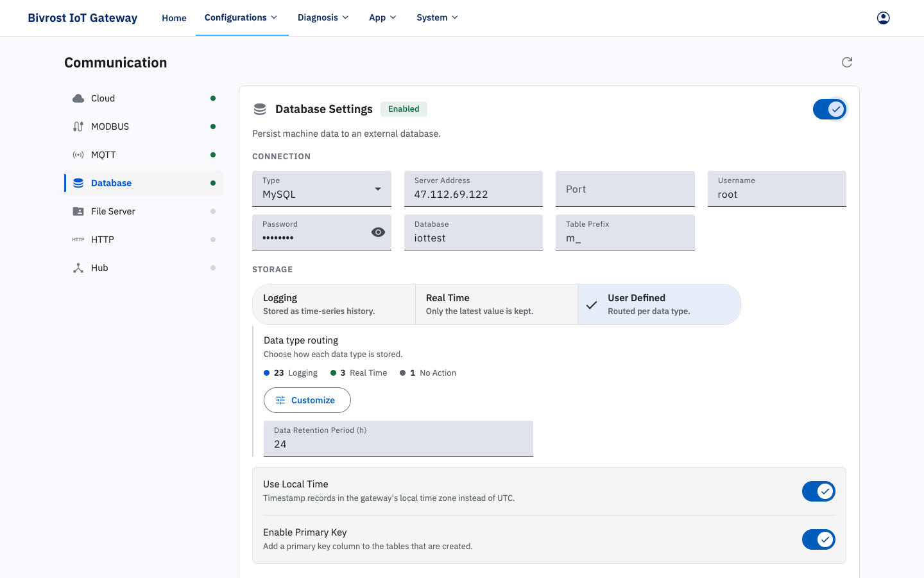Screen dimensions: 924x578
Task: Go to the Home page
Action: 174,18
